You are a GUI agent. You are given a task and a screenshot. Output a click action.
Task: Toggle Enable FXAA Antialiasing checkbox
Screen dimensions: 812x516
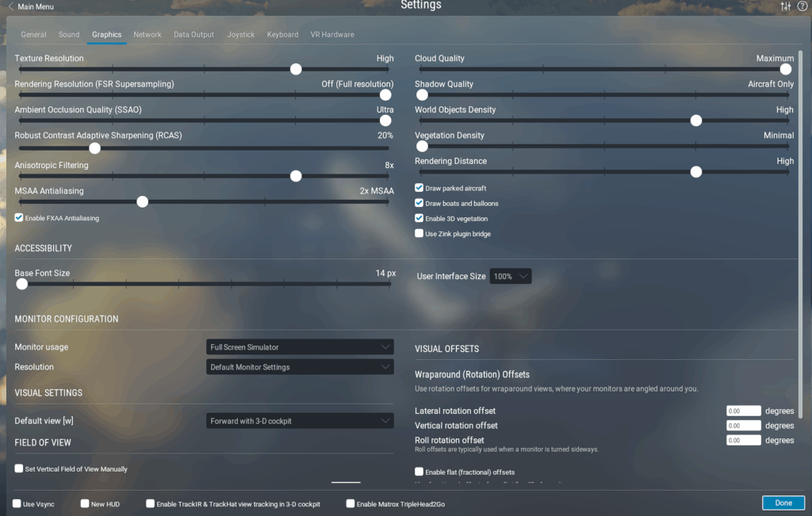(x=19, y=218)
